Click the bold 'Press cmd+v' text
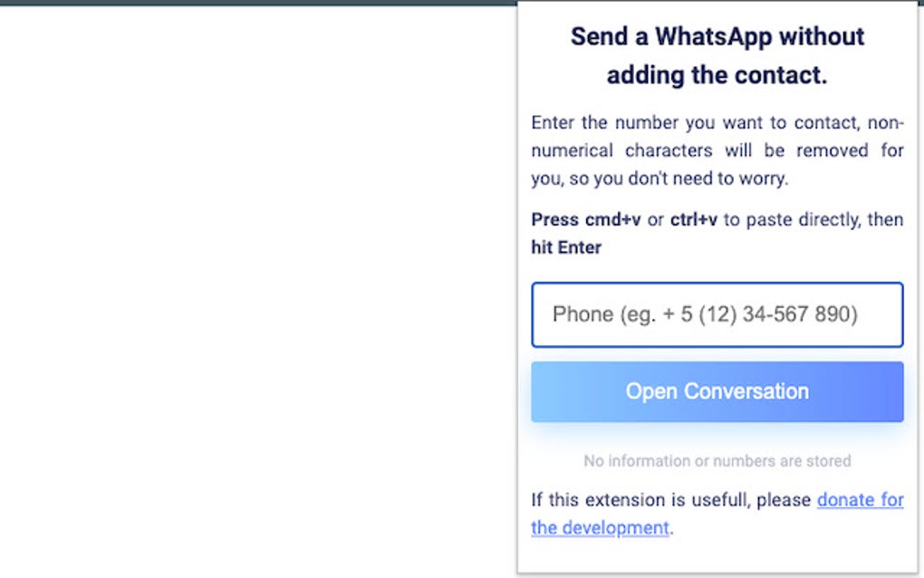Viewport: 924px width, 578px height. pos(586,219)
